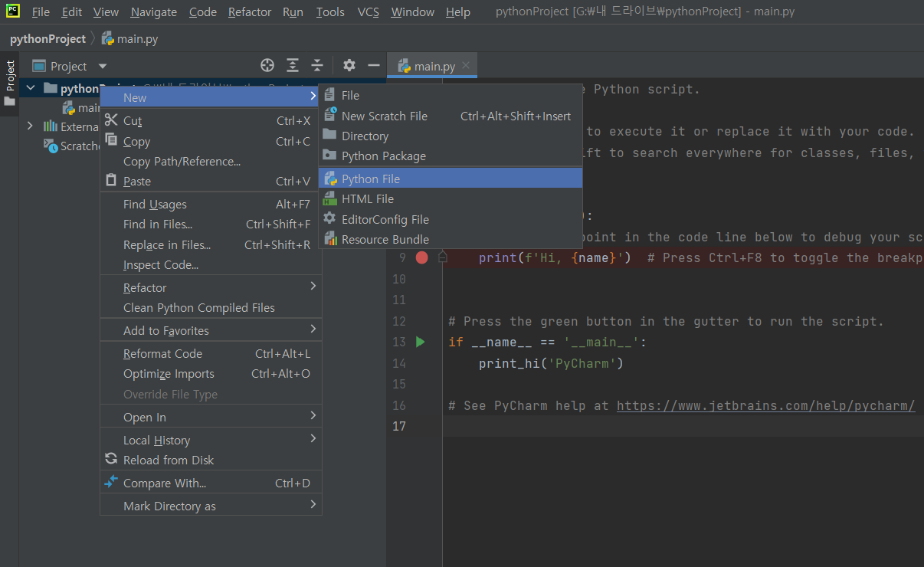The image size is (924, 567).
Task: Click pythonProject in the breadcrumb bar
Action: pos(48,38)
